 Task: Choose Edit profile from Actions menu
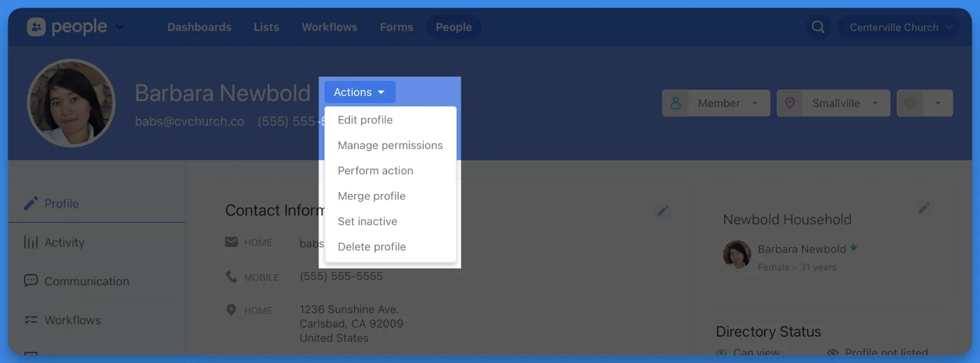pos(365,120)
